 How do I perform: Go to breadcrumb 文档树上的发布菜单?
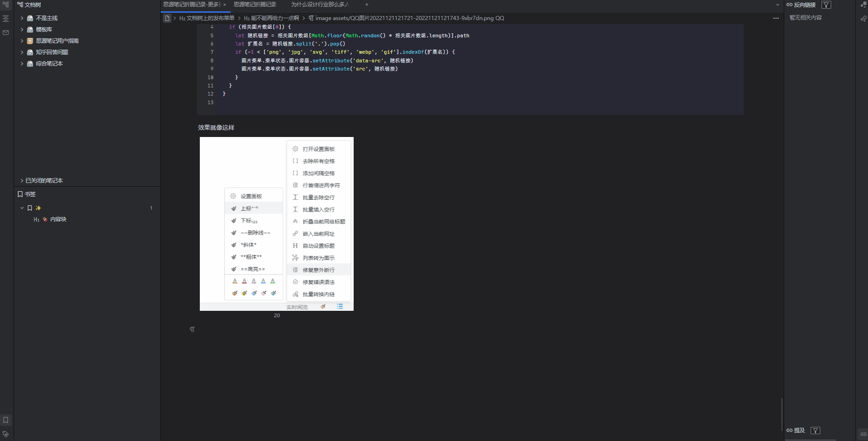click(207, 18)
